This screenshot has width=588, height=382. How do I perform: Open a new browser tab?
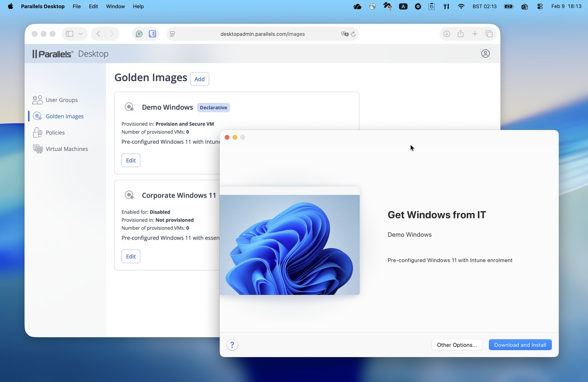(475, 34)
